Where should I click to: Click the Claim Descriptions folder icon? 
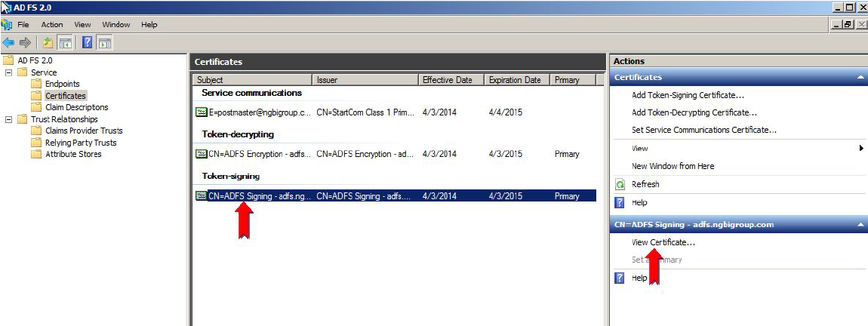pyautogui.click(x=36, y=107)
